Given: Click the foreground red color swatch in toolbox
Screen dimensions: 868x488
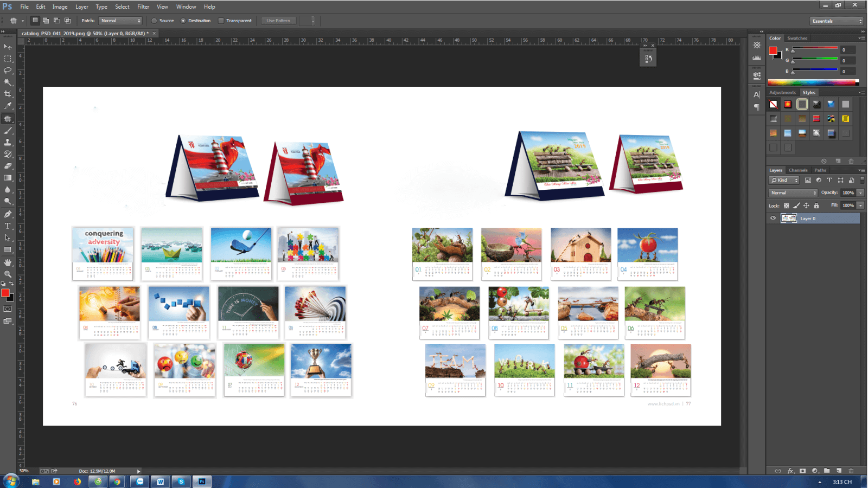Looking at the screenshot, I should [5, 293].
